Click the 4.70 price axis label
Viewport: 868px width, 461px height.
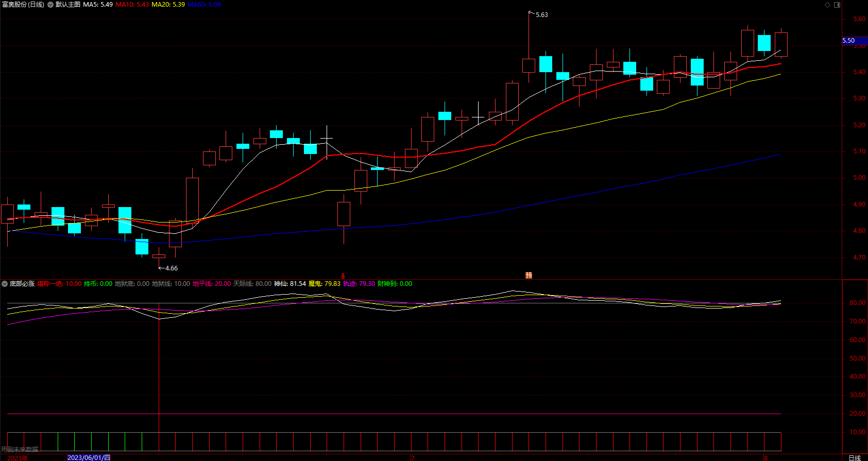[x=859, y=258]
